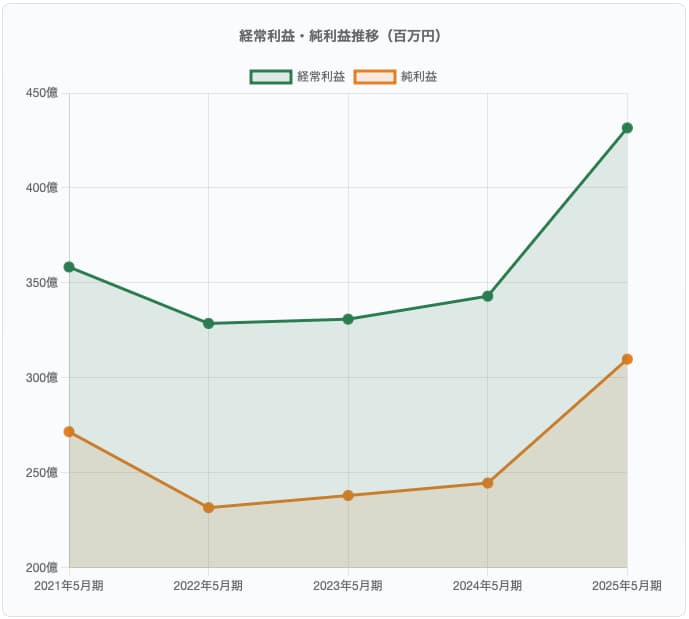Viewport: 689px width, 619px height.
Task: Click the 純利益 data point for 2024年5月期
Action: point(487,483)
